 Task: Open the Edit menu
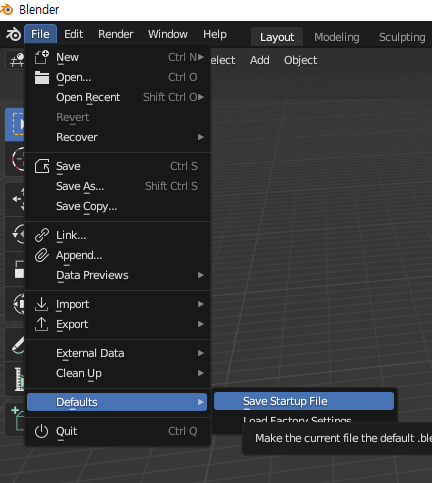pyautogui.click(x=73, y=34)
